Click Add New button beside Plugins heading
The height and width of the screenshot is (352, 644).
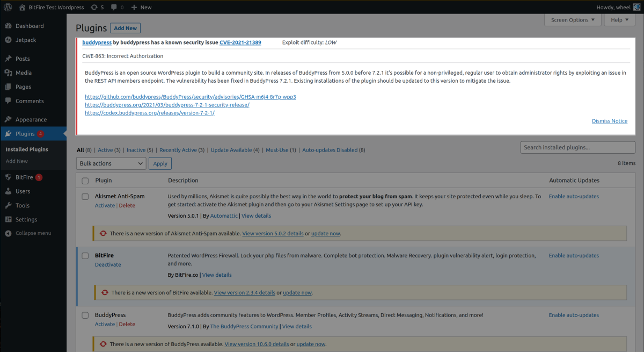tap(125, 28)
